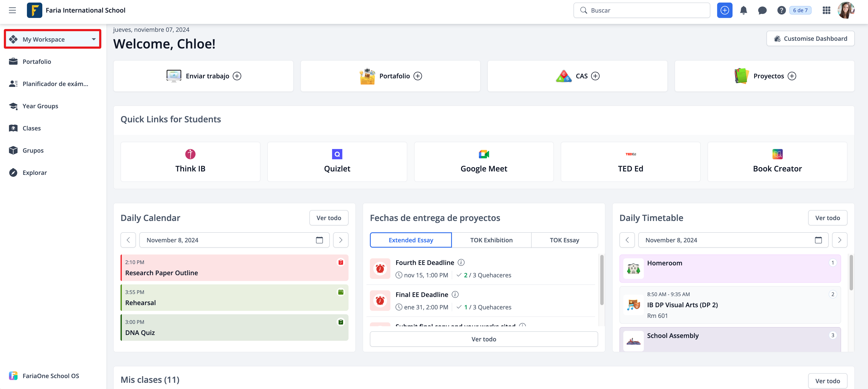Click the Buscar search field
868x389 pixels.
point(642,10)
